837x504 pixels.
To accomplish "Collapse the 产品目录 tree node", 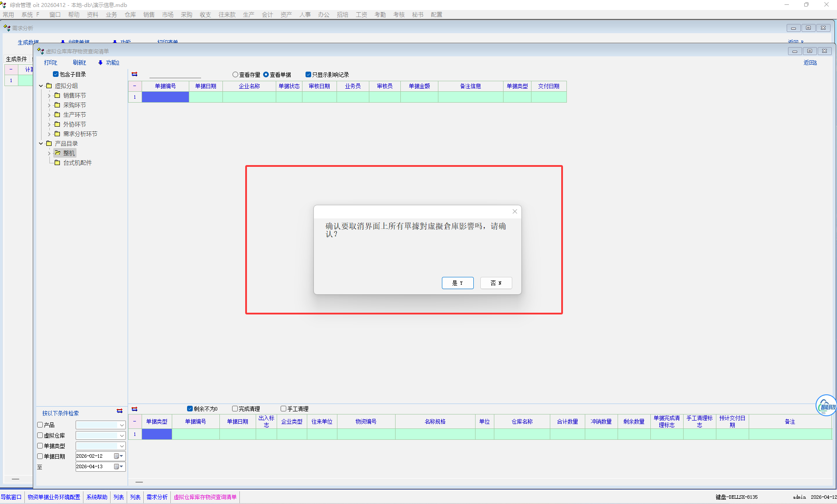I will (x=41, y=144).
